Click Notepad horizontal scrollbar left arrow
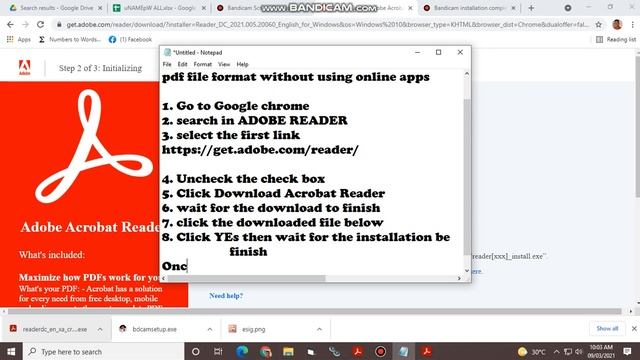Image resolution: width=640 pixels, height=360 pixels. (164, 278)
